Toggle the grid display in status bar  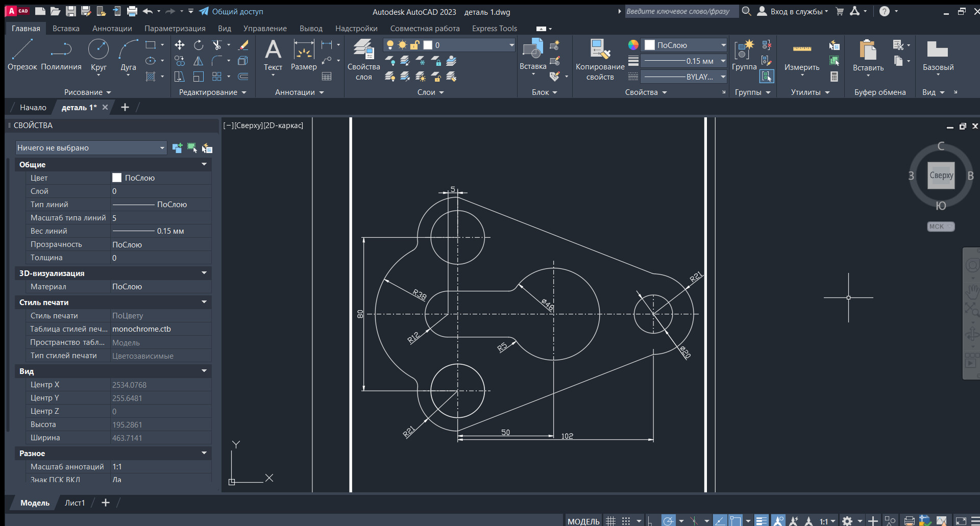pos(610,521)
